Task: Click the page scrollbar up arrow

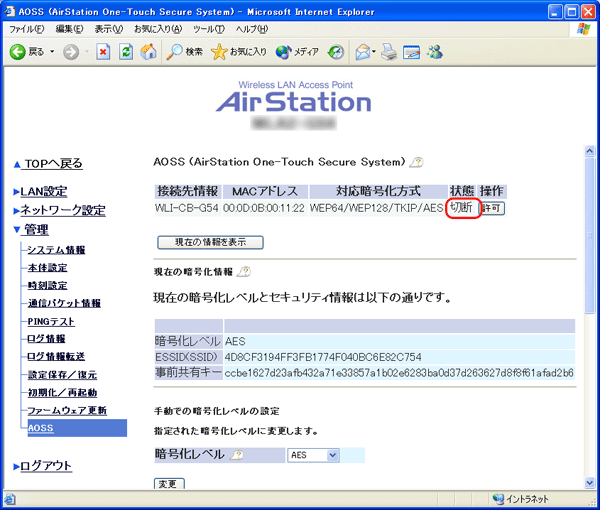Action: pyautogui.click(x=590, y=151)
